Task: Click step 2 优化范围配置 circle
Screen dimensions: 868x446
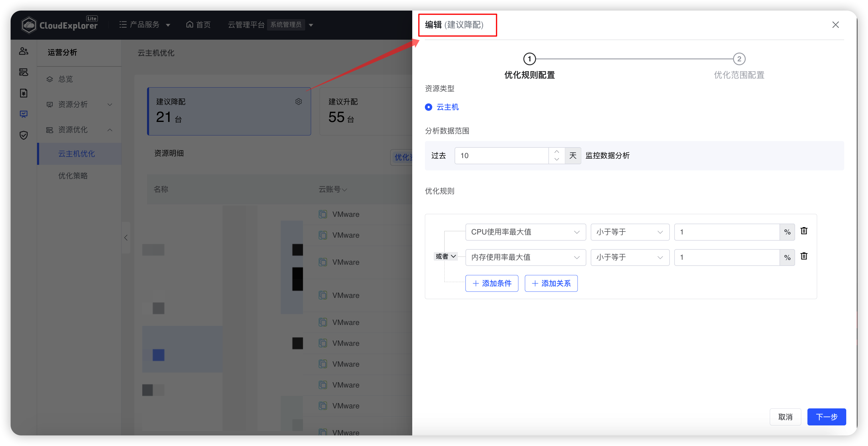Action: [739, 59]
